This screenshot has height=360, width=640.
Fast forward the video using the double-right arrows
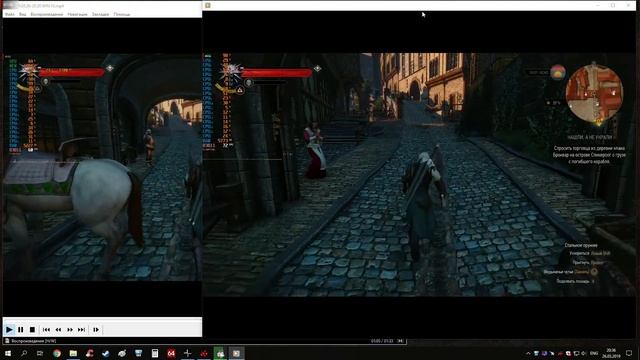[70, 329]
